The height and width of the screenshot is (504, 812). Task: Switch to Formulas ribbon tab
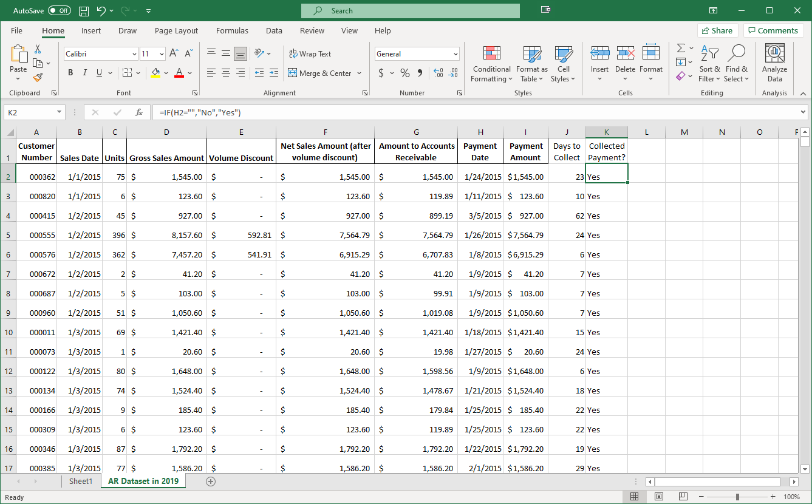tap(232, 30)
